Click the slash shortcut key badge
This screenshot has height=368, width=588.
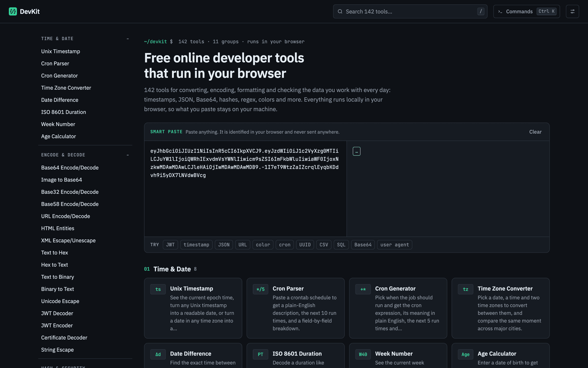pyautogui.click(x=481, y=11)
